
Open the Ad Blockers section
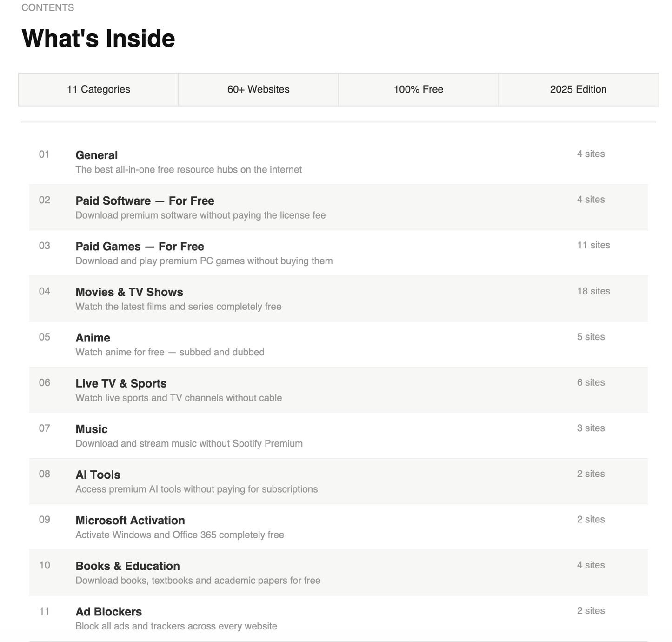tap(338, 618)
